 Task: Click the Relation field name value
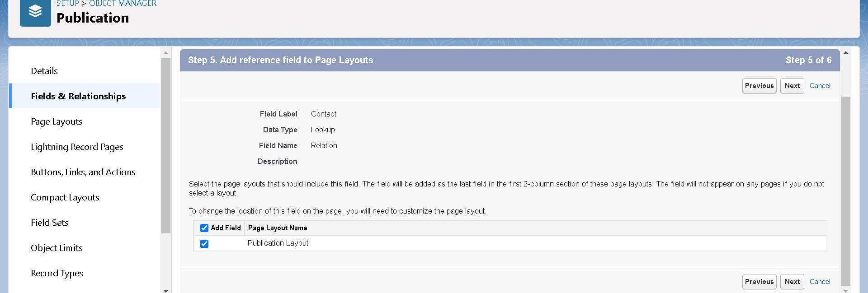tap(324, 145)
